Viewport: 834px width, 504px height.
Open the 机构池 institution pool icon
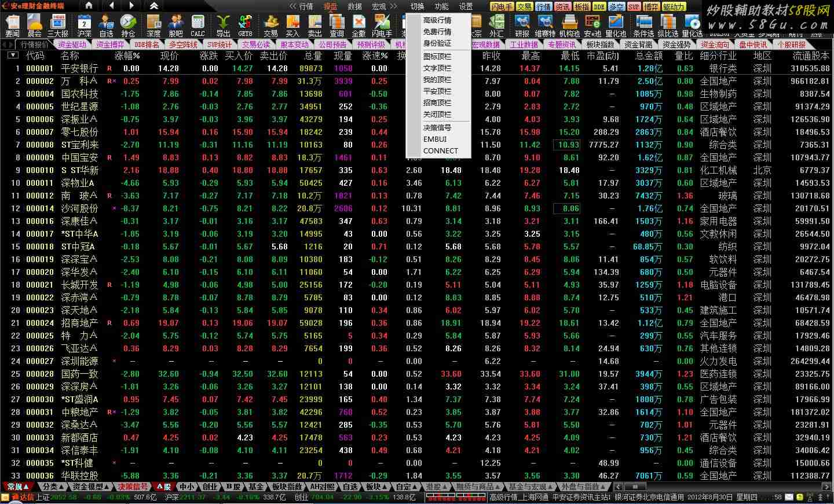(x=569, y=26)
